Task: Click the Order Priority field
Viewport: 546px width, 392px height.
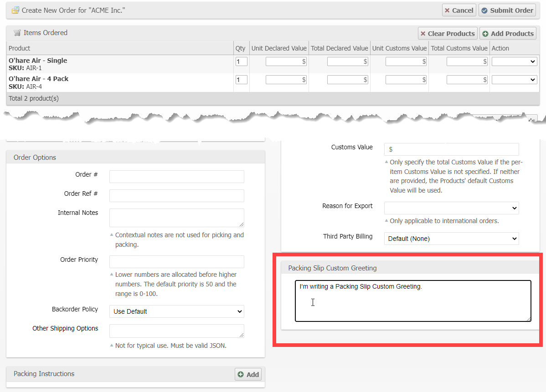Action: [176, 262]
